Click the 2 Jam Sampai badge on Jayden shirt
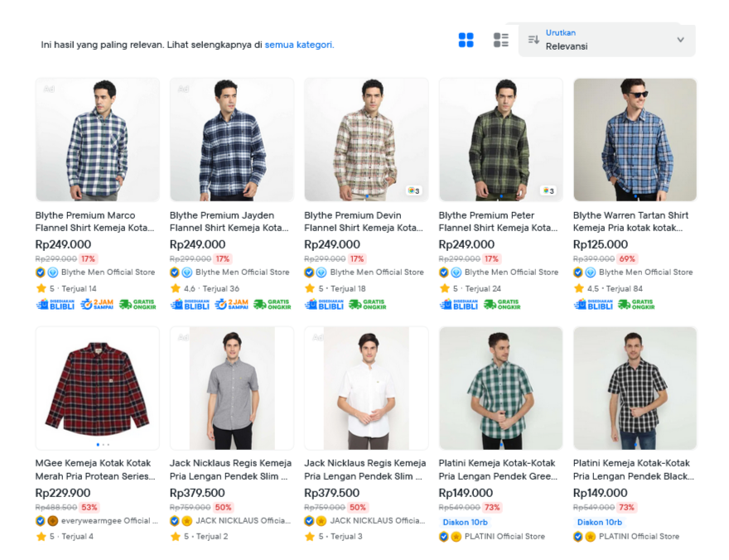The image size is (729, 560). point(231,304)
